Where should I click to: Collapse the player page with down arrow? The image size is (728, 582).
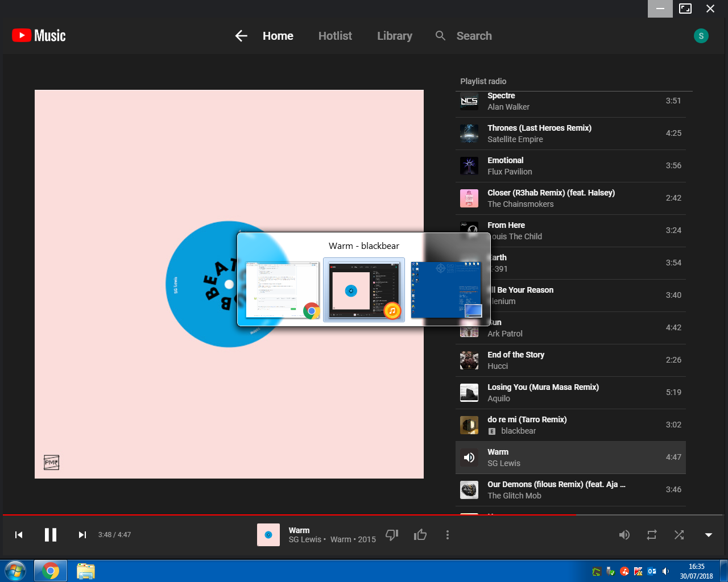(709, 535)
